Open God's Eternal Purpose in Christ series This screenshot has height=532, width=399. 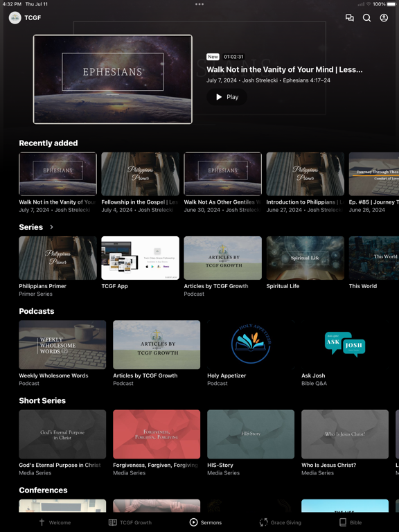coord(62,434)
